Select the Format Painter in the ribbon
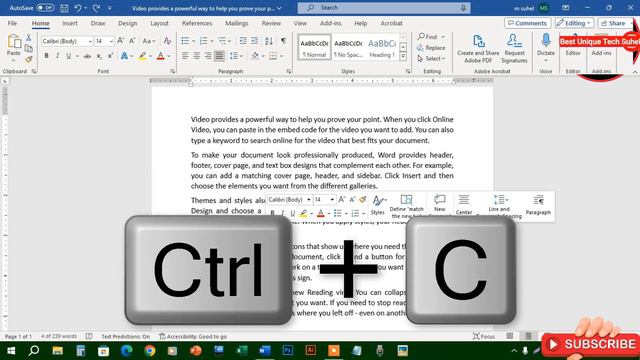The width and height of the screenshot is (640, 360). [29, 60]
